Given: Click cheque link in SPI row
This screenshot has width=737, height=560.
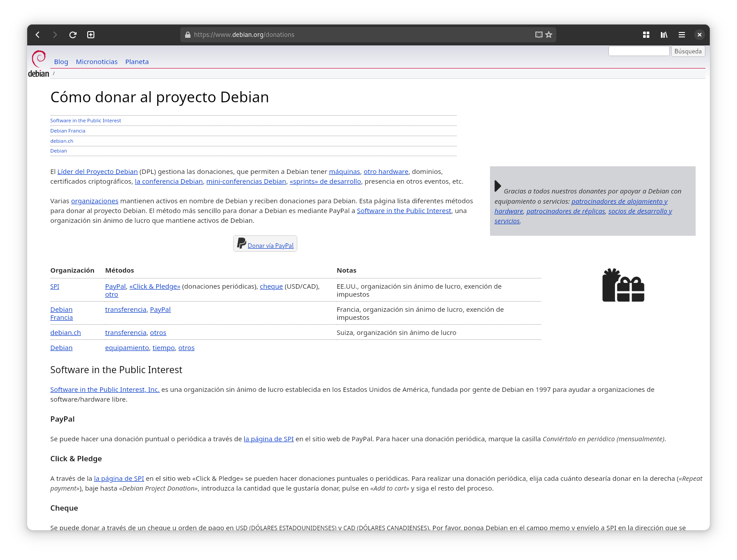Looking at the screenshot, I should [271, 286].
